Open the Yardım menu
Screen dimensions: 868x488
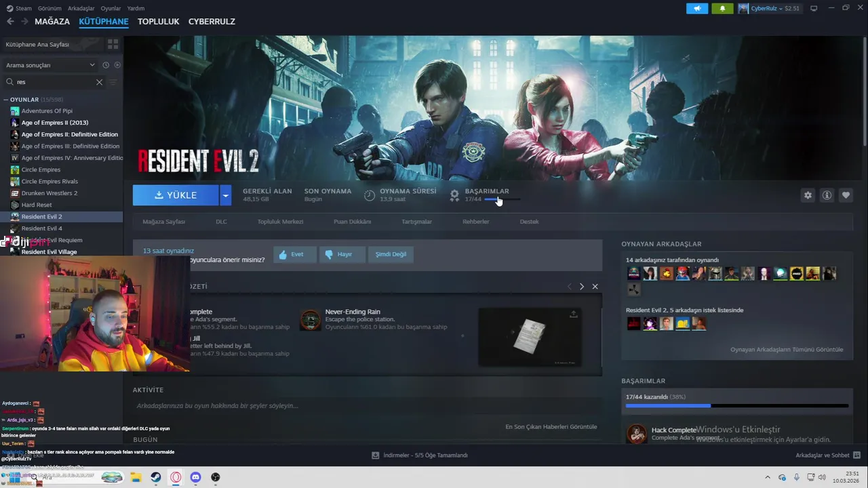click(x=136, y=8)
